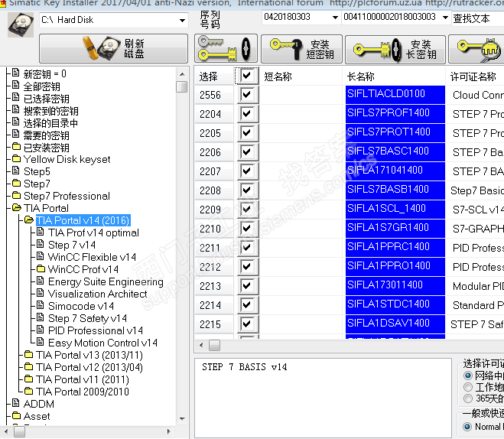
Task: Select the second license type radio option
Action: point(468,387)
